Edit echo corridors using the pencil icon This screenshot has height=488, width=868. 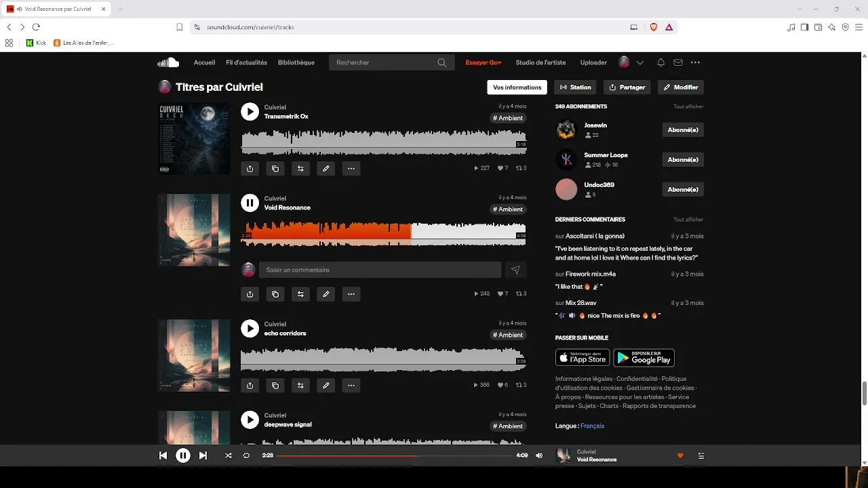pos(326,386)
